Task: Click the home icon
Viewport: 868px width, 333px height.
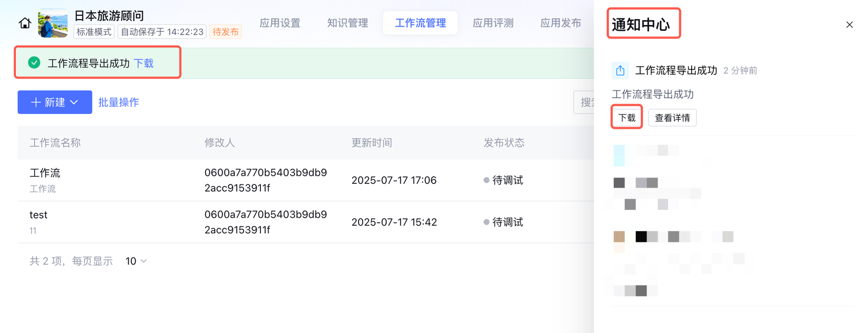Action: 25,23
